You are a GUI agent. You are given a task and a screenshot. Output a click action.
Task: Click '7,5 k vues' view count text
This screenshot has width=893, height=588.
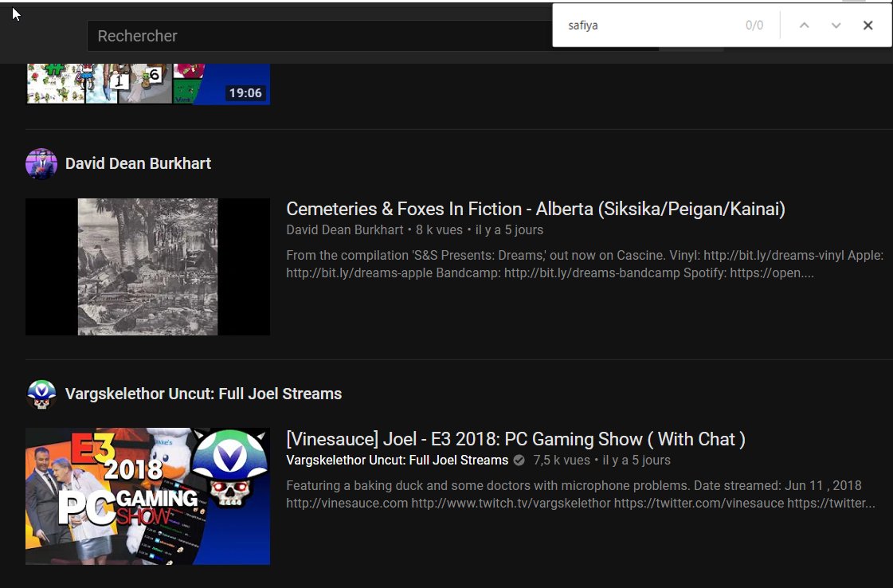[x=562, y=460]
